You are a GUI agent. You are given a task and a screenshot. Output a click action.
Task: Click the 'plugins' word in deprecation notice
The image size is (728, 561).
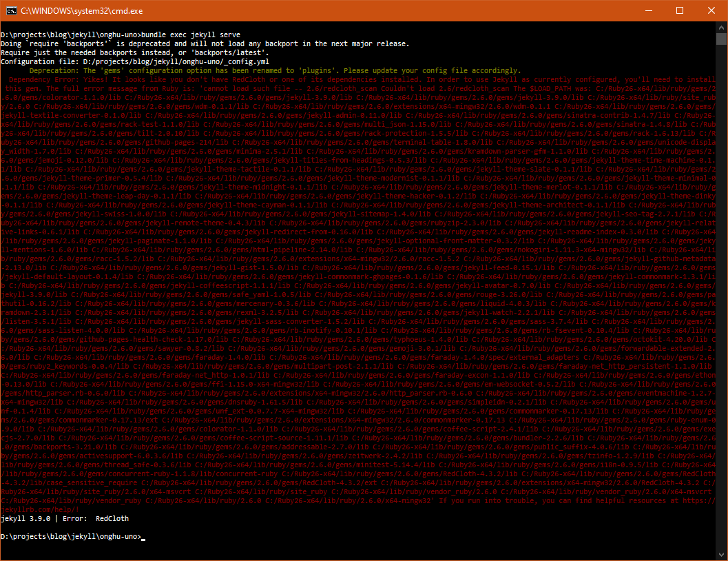318,70
